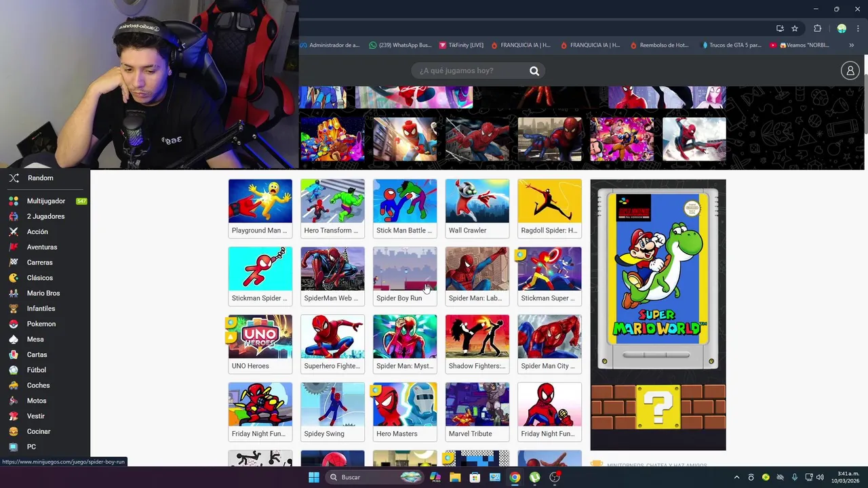This screenshot has width=868, height=488.
Task: Click the checkered flag Carreras icon
Action: point(14,262)
